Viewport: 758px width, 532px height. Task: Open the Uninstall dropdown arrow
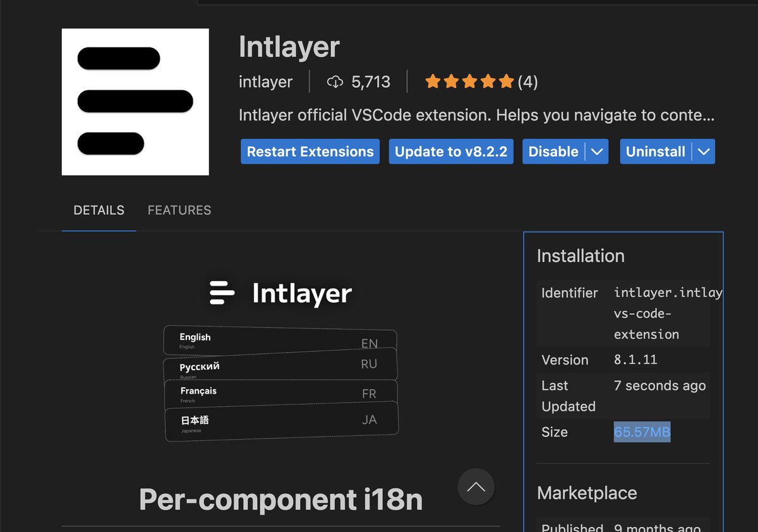(704, 152)
